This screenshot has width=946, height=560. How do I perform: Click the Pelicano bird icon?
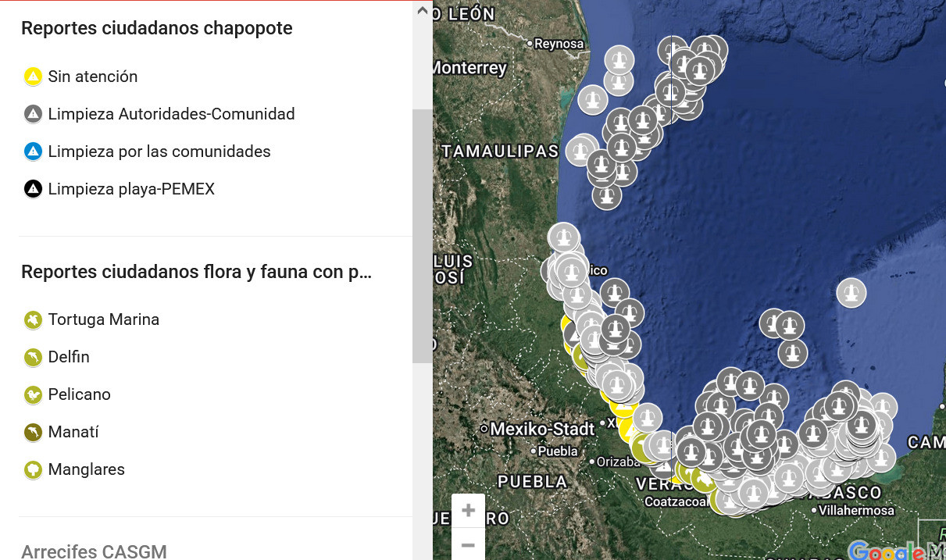(x=33, y=394)
